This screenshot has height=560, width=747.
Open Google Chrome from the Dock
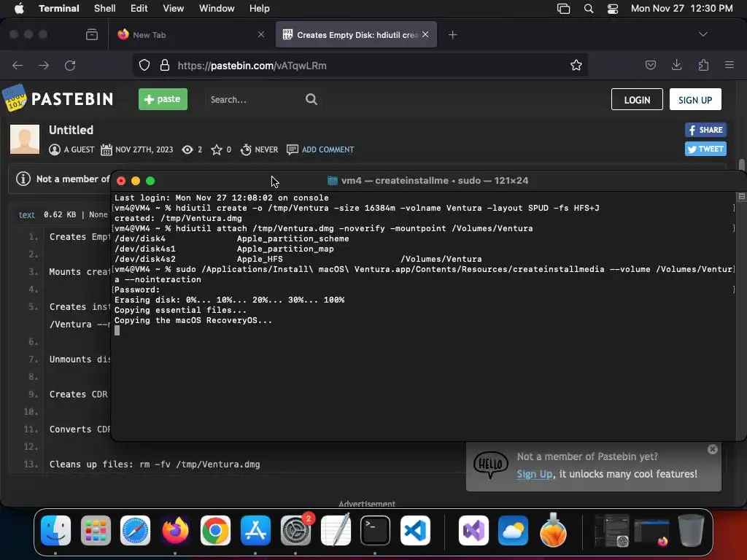pyautogui.click(x=215, y=530)
